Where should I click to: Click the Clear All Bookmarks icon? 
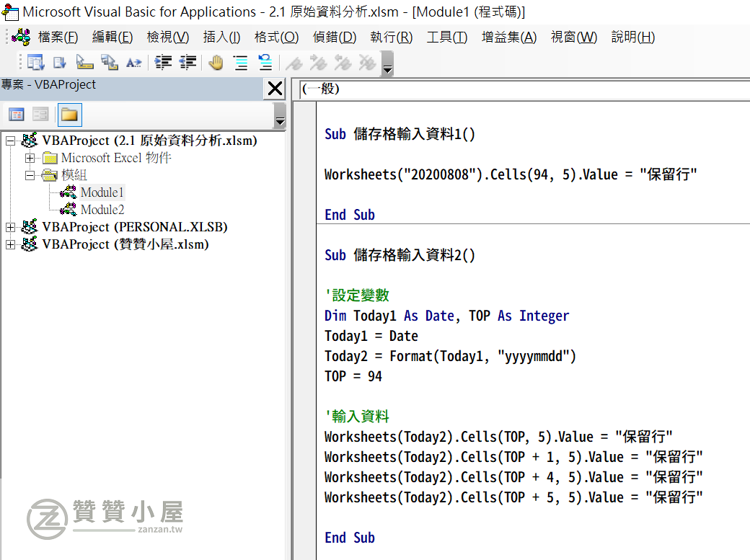tap(367, 63)
